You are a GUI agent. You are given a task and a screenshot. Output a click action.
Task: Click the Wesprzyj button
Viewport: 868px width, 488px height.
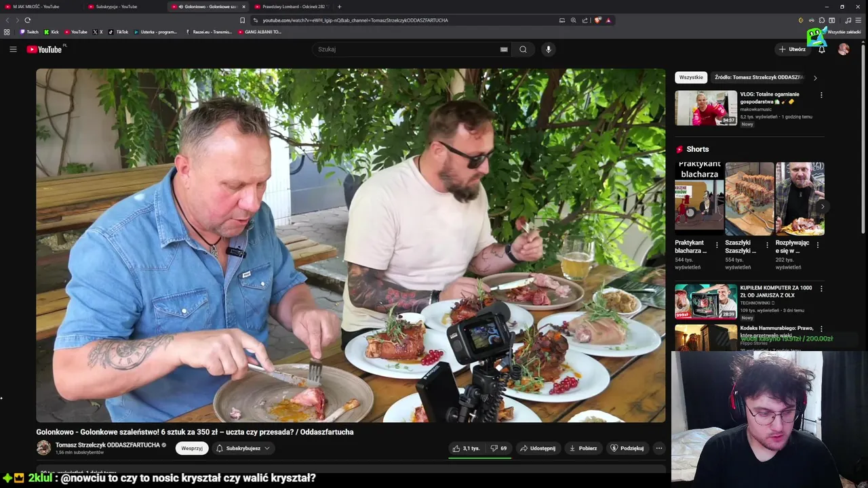(x=192, y=448)
